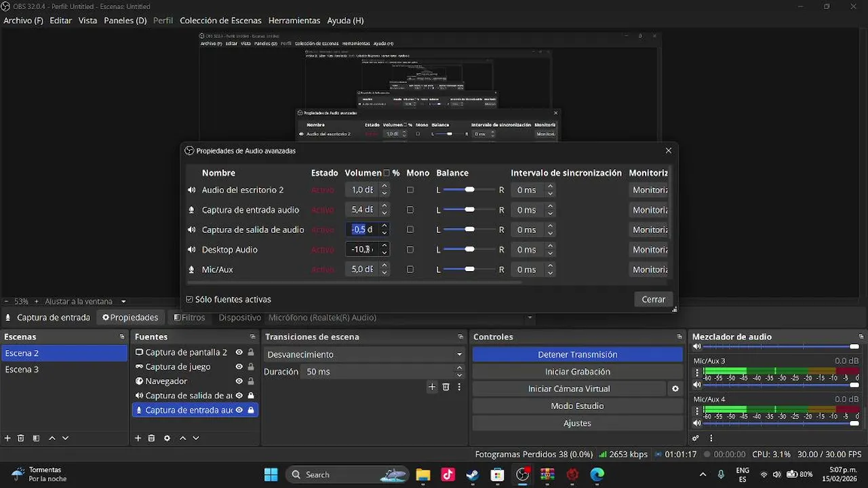Open Vista menu

point(87,20)
